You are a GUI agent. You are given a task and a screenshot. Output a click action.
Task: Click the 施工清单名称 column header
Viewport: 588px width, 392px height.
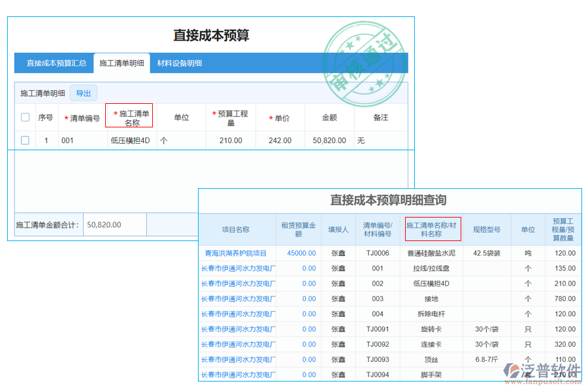(x=131, y=116)
